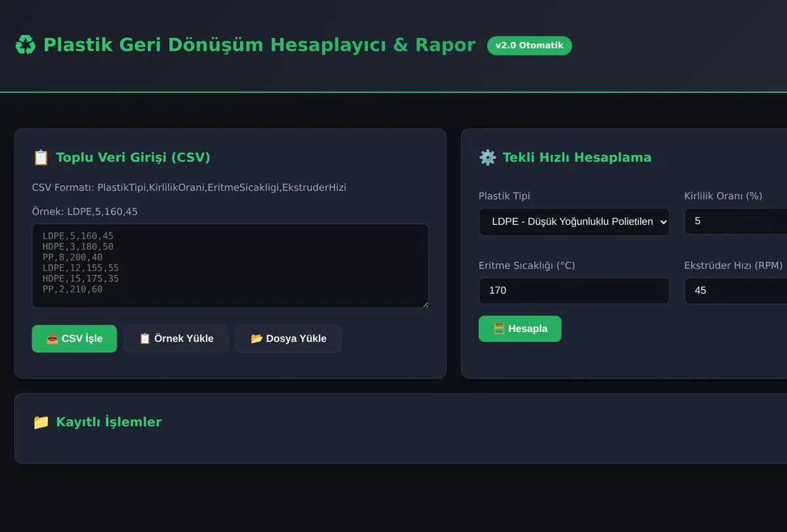Click the Plastik Tipi label
The height and width of the screenshot is (532, 787).
pyautogui.click(x=504, y=196)
